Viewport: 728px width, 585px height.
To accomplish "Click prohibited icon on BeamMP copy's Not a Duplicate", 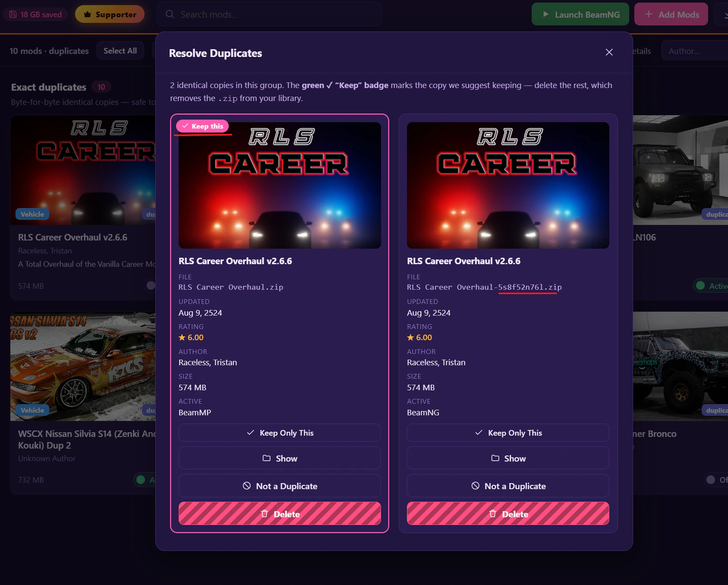I will pos(247,486).
